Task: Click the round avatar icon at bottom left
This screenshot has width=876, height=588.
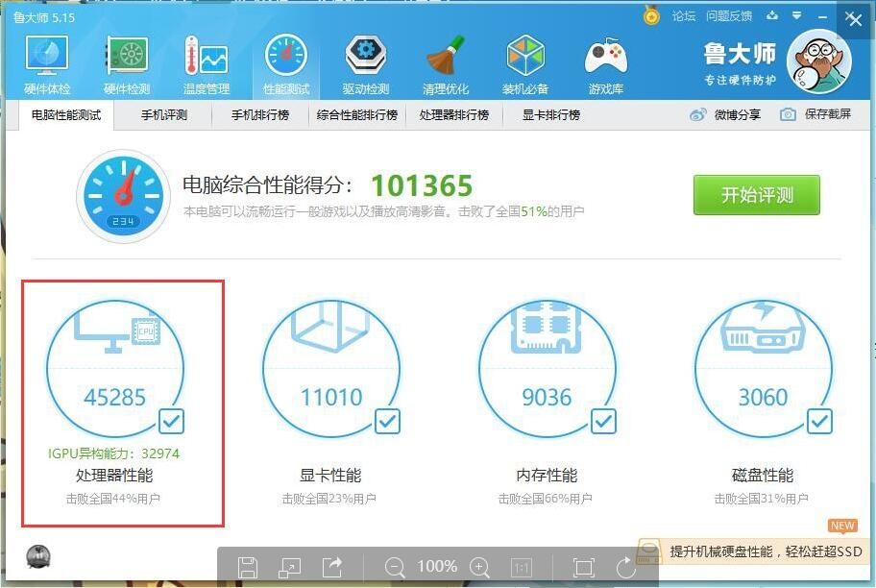Action: pos(38,556)
